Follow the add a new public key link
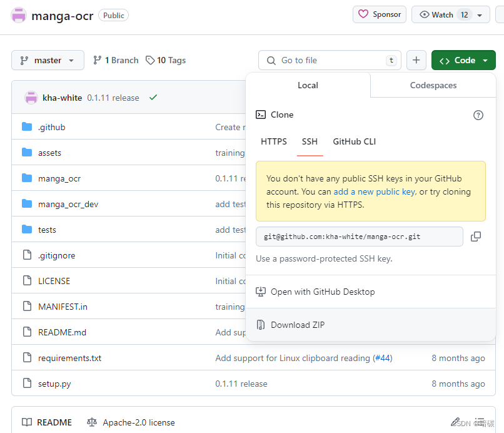This screenshot has height=433, width=504. [375, 191]
